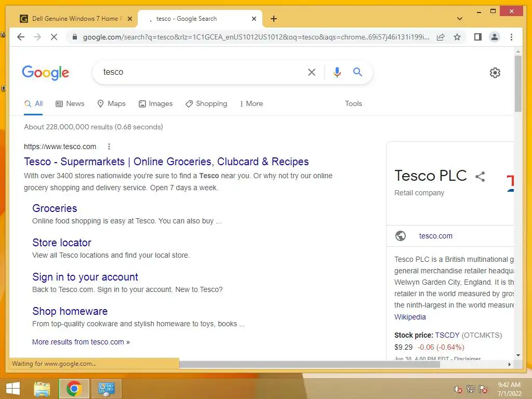Switch to Shopping results
The image size is (532, 399).
point(206,104)
